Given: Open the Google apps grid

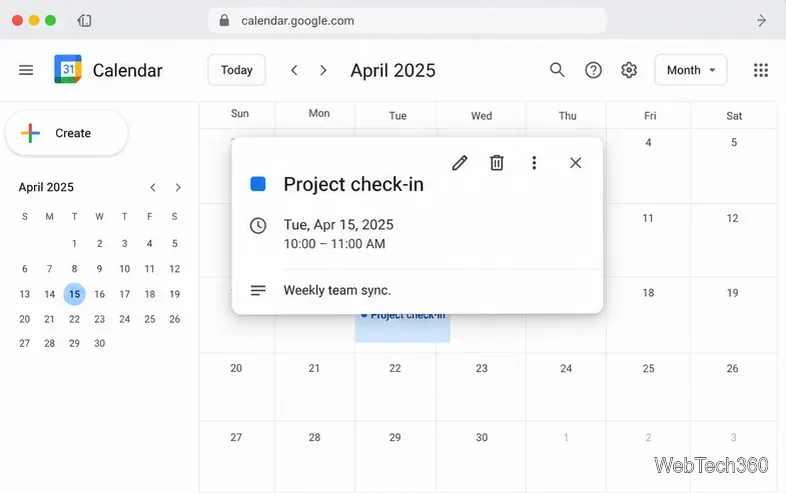Looking at the screenshot, I should coord(761,70).
